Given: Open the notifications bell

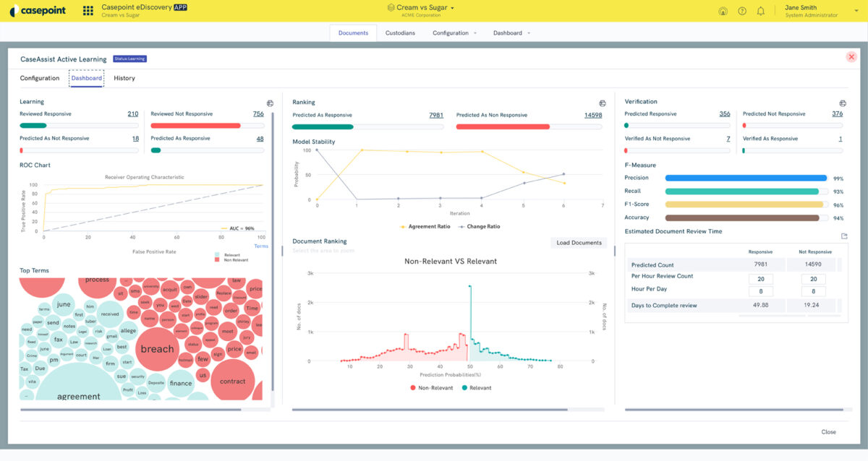Looking at the screenshot, I should point(760,11).
